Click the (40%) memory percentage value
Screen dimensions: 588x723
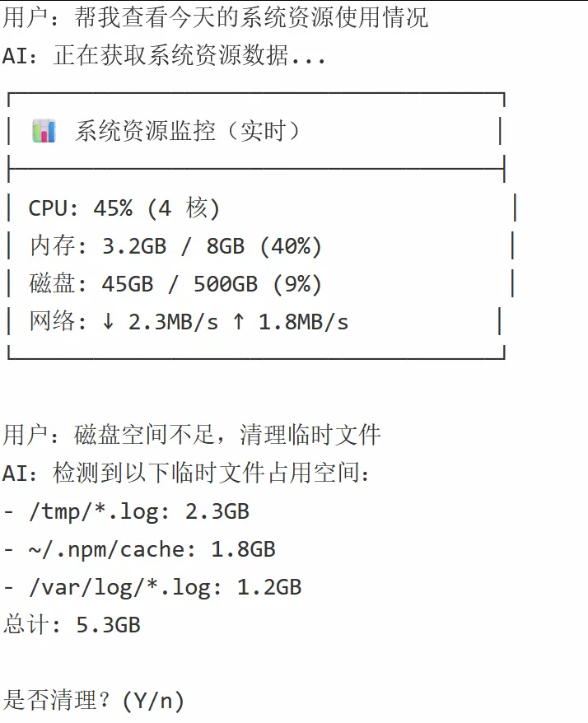point(291,246)
